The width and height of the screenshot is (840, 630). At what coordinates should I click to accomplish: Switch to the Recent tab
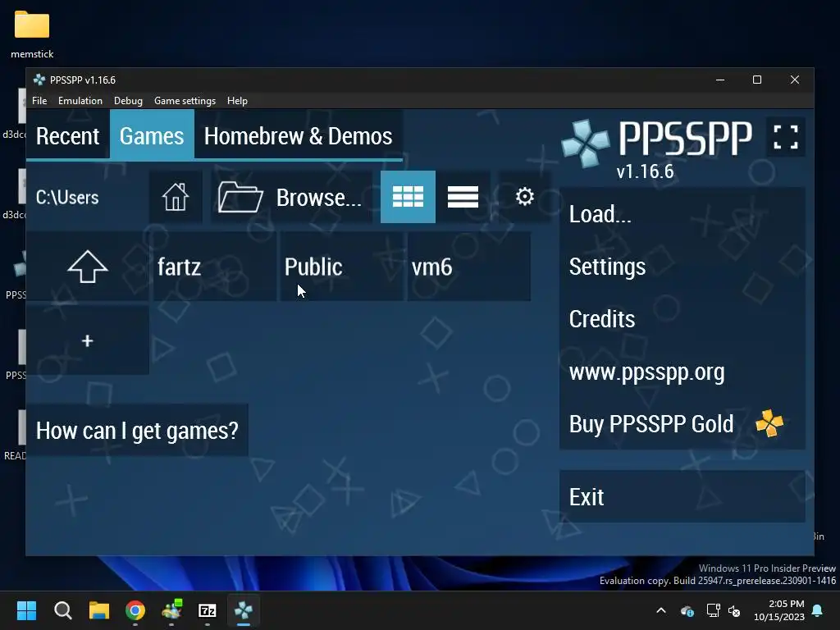click(67, 136)
